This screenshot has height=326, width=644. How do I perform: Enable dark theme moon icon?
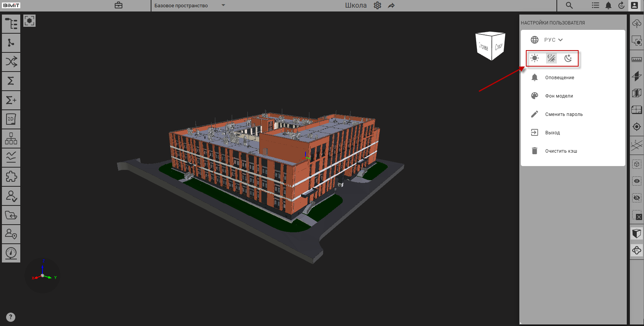click(x=568, y=58)
